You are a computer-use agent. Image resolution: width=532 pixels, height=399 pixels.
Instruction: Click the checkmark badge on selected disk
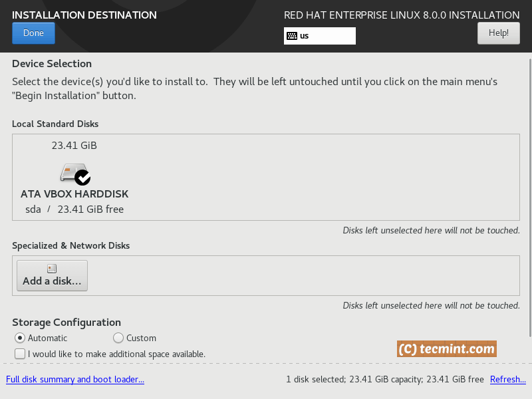tap(82, 178)
